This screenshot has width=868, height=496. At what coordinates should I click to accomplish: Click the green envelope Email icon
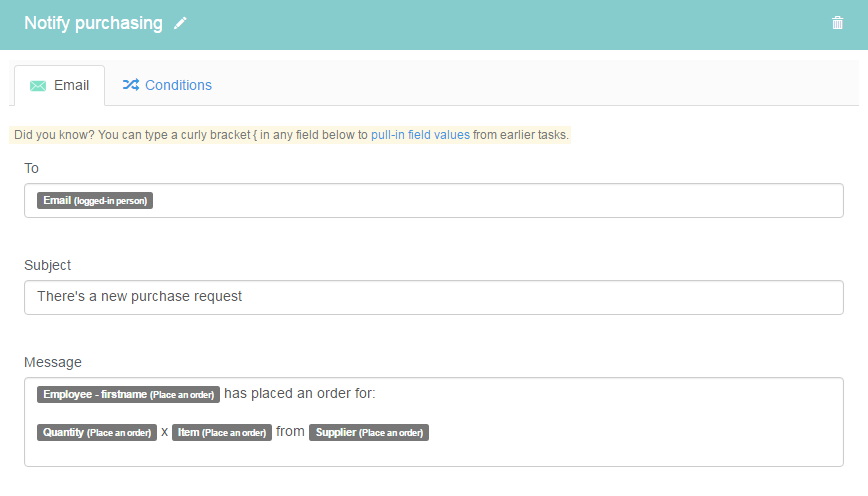click(38, 86)
